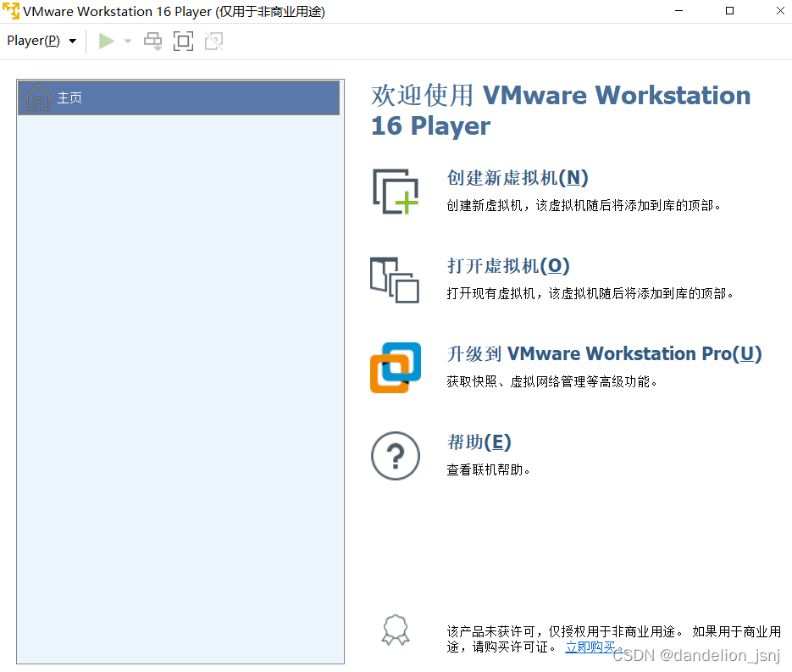Click the house icon next to 主页

click(38, 97)
